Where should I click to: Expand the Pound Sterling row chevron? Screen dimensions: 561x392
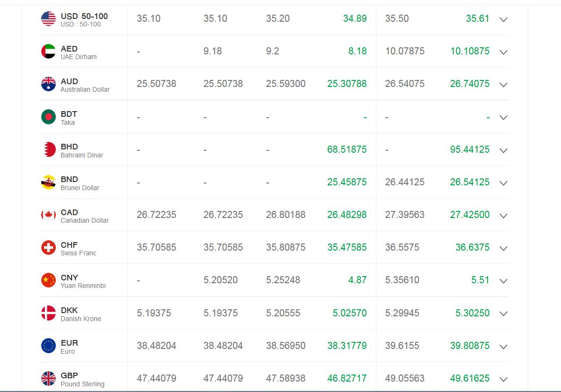pos(504,379)
